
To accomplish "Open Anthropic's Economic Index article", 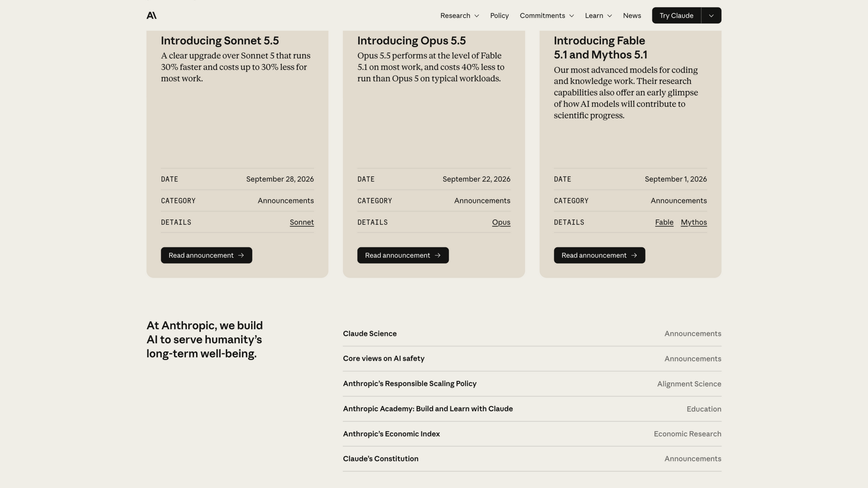I will coord(532,434).
